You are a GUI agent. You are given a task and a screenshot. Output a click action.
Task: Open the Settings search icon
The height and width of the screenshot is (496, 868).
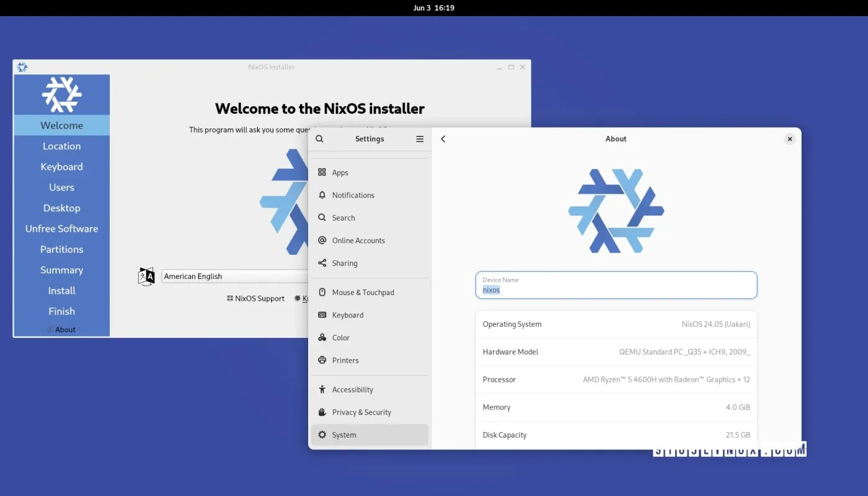319,139
